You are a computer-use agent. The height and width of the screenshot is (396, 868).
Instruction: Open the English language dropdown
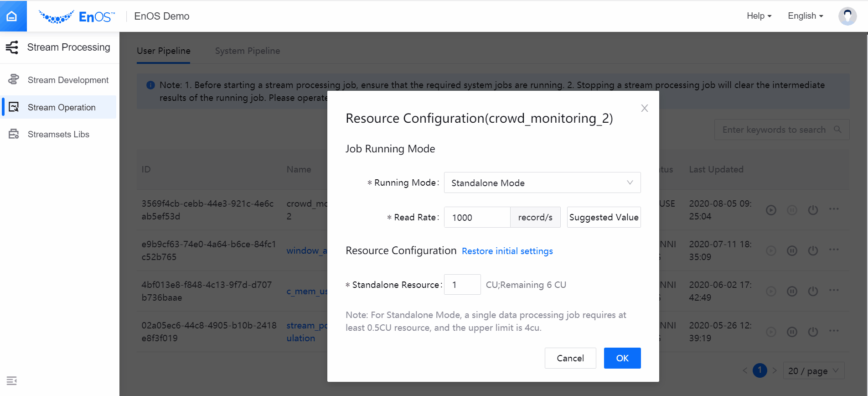[x=805, y=16]
